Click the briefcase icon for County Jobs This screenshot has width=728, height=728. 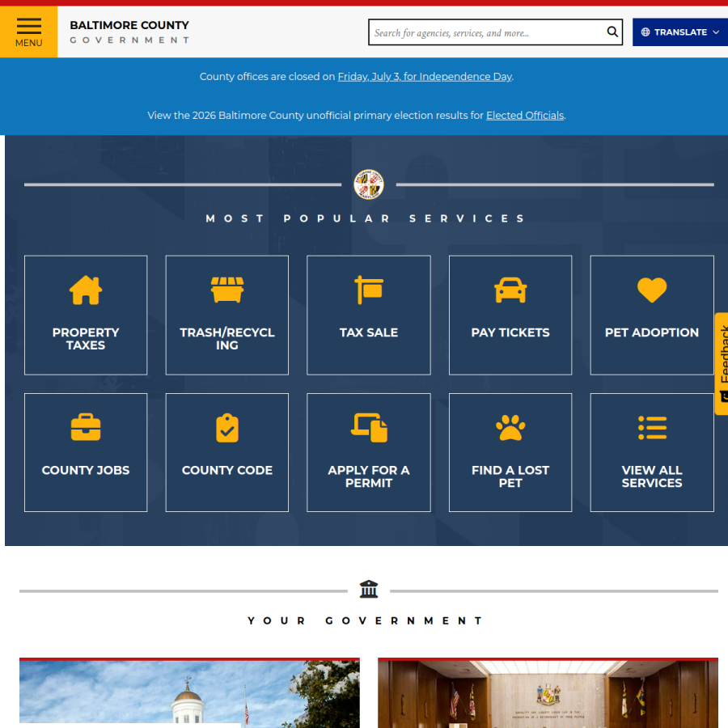[x=86, y=427]
